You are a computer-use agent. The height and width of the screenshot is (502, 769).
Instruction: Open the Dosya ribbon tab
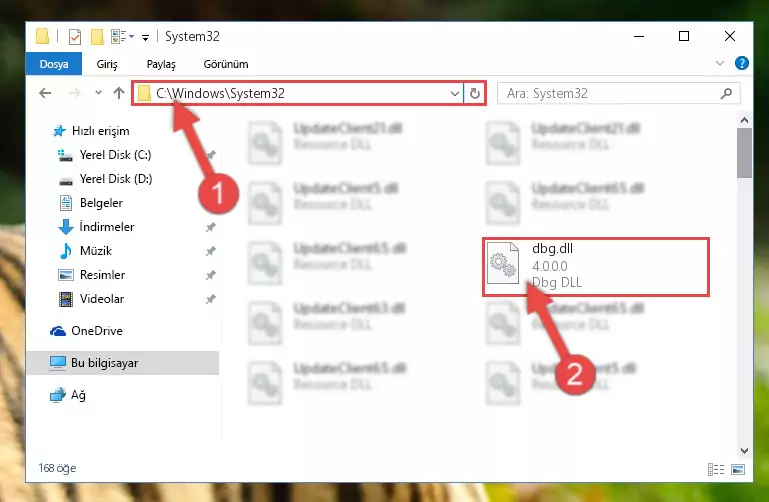54,64
